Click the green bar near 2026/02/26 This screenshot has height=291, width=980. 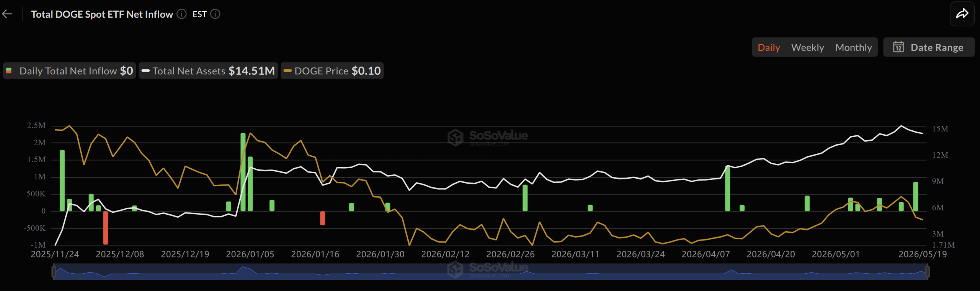coord(525,198)
